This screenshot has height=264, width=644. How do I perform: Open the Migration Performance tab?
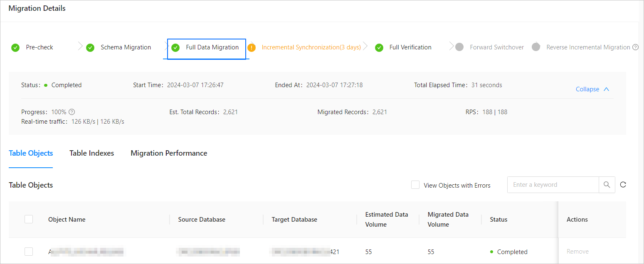coord(169,153)
